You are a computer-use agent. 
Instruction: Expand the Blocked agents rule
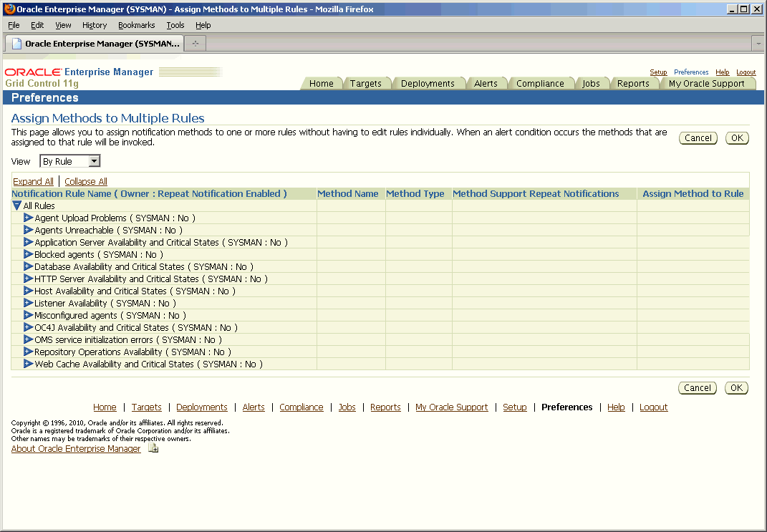(29, 253)
